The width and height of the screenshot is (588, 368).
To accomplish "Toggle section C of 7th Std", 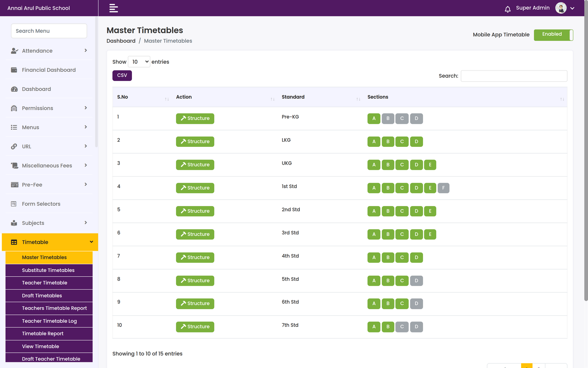I will click(402, 327).
